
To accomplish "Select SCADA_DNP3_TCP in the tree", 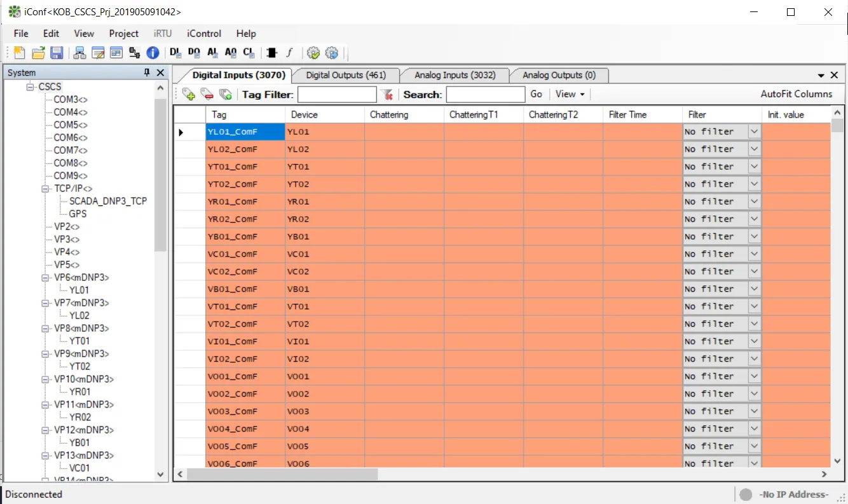I will pos(108,201).
